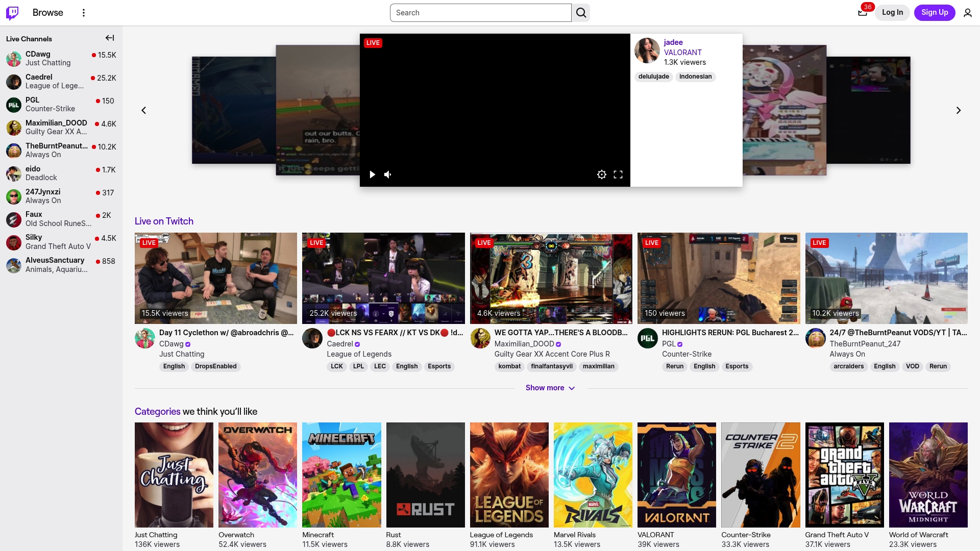Enter fullscreen on the featured stream

[618, 174]
